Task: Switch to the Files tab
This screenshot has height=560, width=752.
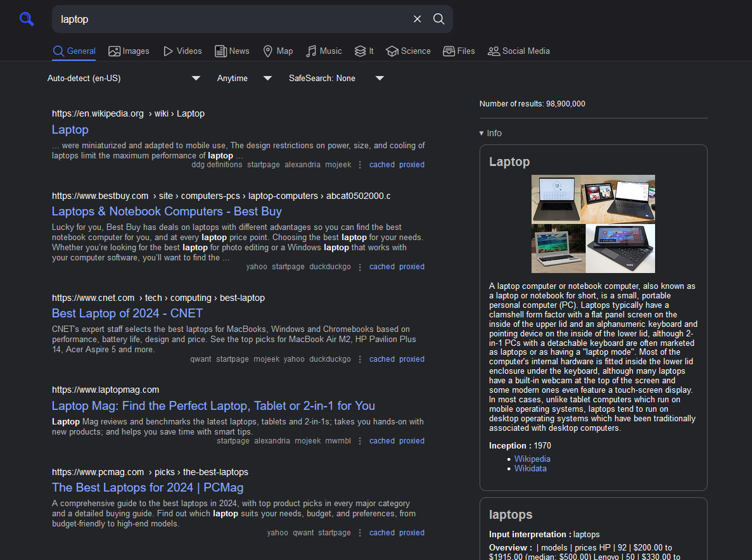Action: pyautogui.click(x=459, y=51)
